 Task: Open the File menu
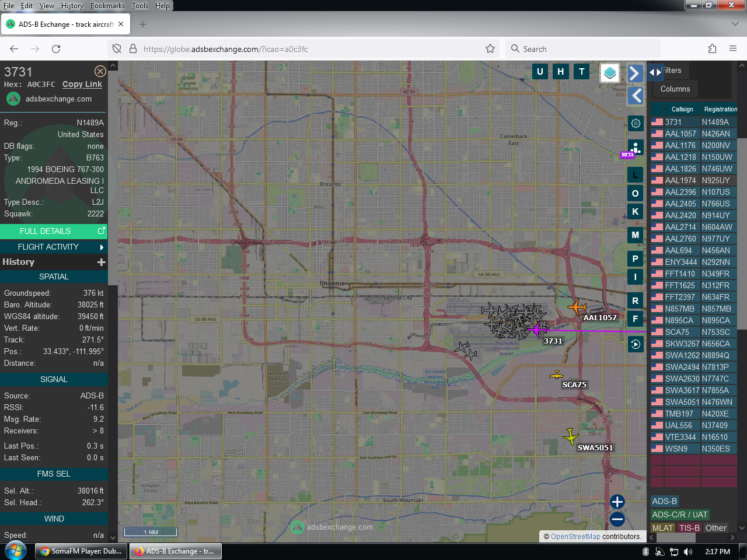click(x=8, y=6)
